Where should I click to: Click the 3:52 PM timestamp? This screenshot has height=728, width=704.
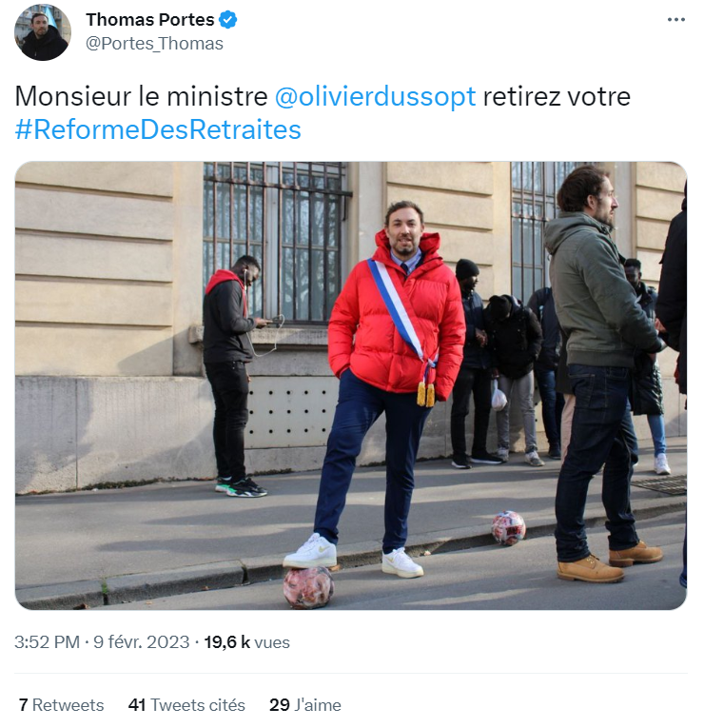click(47, 642)
